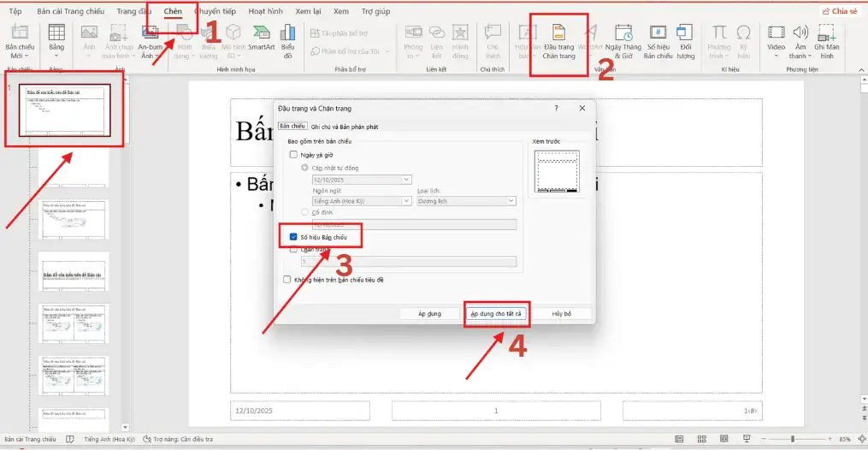Click the dialog help question mark
Screen dimensions: 868x450
point(556,109)
